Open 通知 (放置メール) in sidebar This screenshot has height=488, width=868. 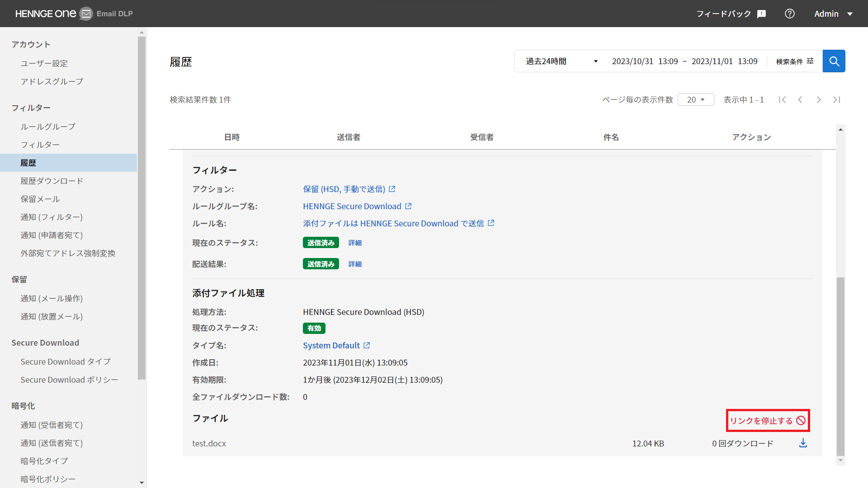click(51, 316)
